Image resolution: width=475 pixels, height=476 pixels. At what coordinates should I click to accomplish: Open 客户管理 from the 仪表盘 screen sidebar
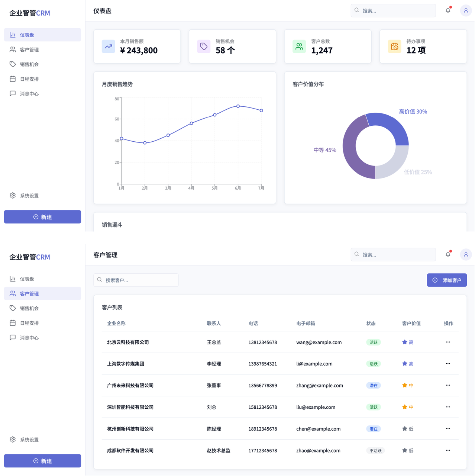point(42,49)
